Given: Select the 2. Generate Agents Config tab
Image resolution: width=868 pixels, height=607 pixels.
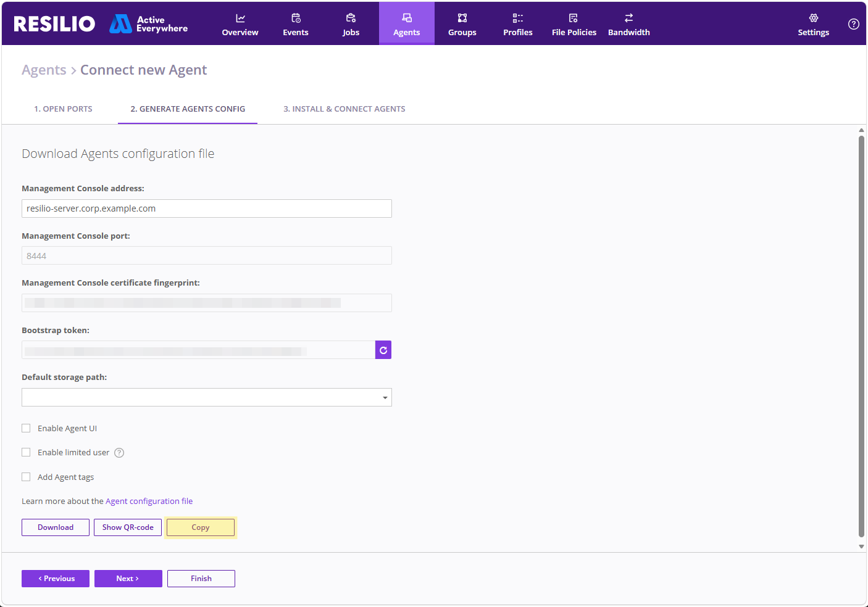Looking at the screenshot, I should 188,109.
